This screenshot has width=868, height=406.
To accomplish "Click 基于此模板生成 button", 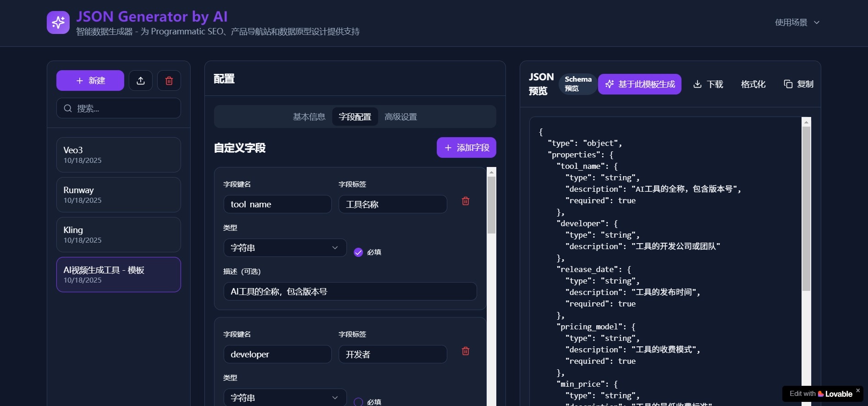I will pyautogui.click(x=640, y=84).
